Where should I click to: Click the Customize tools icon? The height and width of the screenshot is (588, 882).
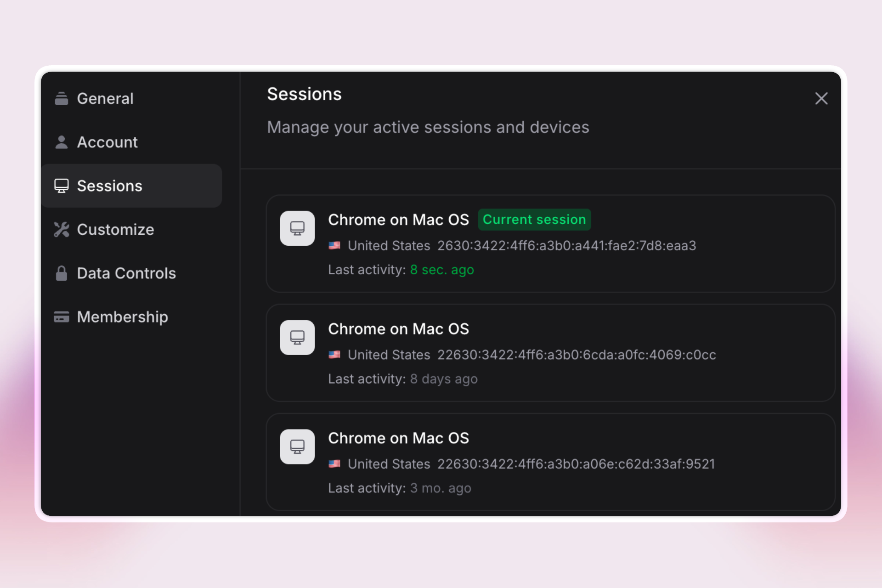tap(62, 229)
